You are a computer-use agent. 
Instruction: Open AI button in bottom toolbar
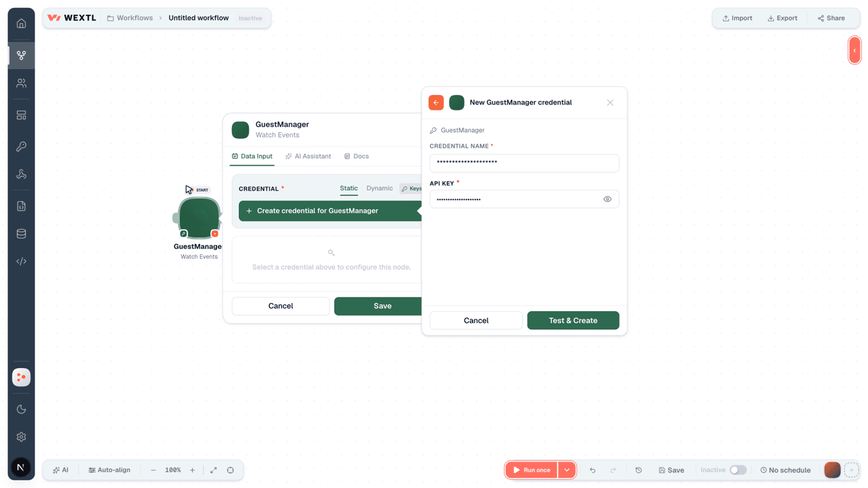60,470
